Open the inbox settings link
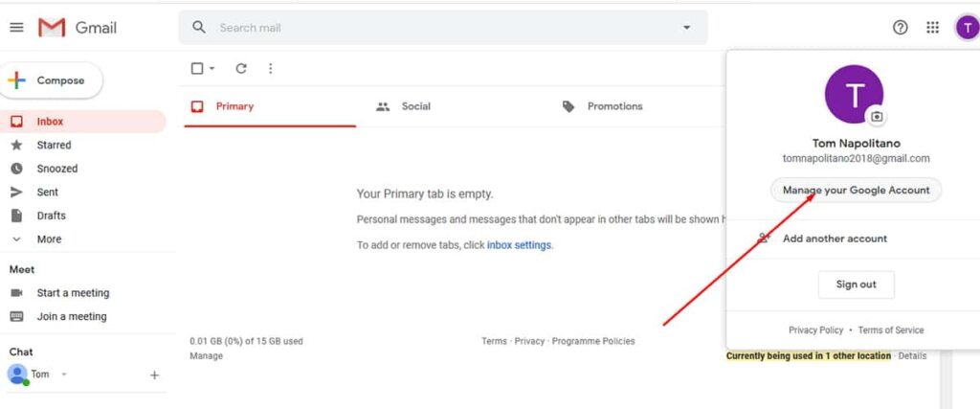Screen dimensions: 980x409 [x=519, y=245]
